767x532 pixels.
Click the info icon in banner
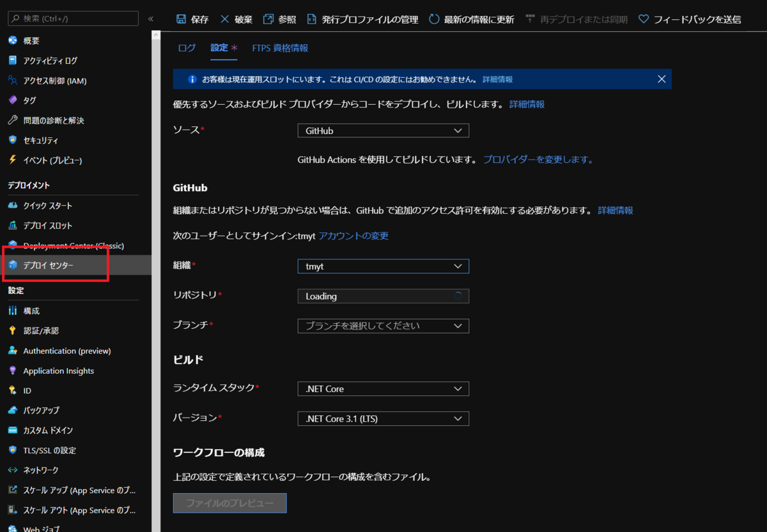[x=192, y=79]
